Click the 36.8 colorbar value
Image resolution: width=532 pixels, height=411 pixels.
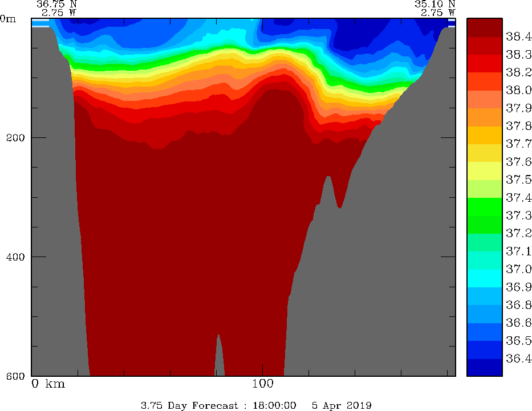(x=518, y=305)
